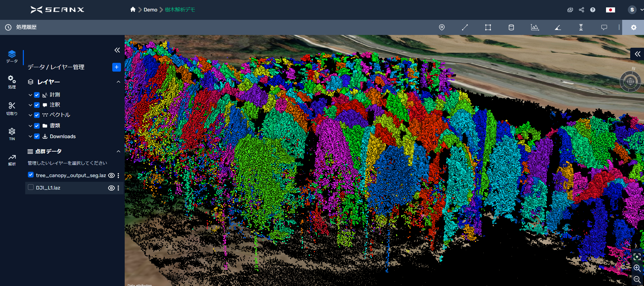The image size is (644, 286).
Task: Select the polygon area measurement tool
Action: coord(488,28)
